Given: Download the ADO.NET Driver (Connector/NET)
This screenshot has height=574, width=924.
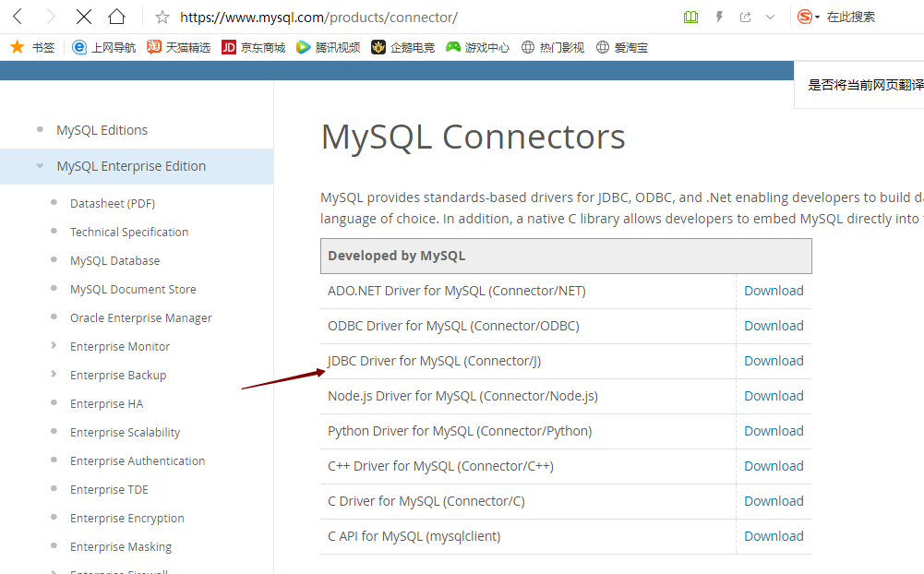Looking at the screenshot, I should click(x=774, y=291).
